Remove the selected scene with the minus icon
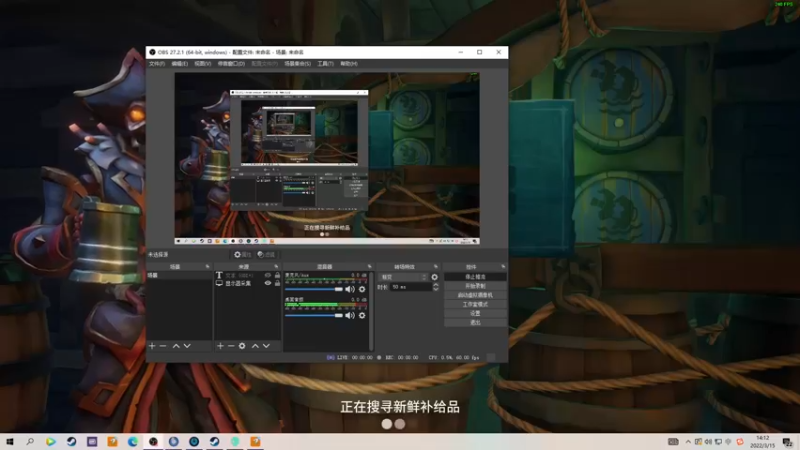Viewport: 800px width, 450px height. point(163,346)
